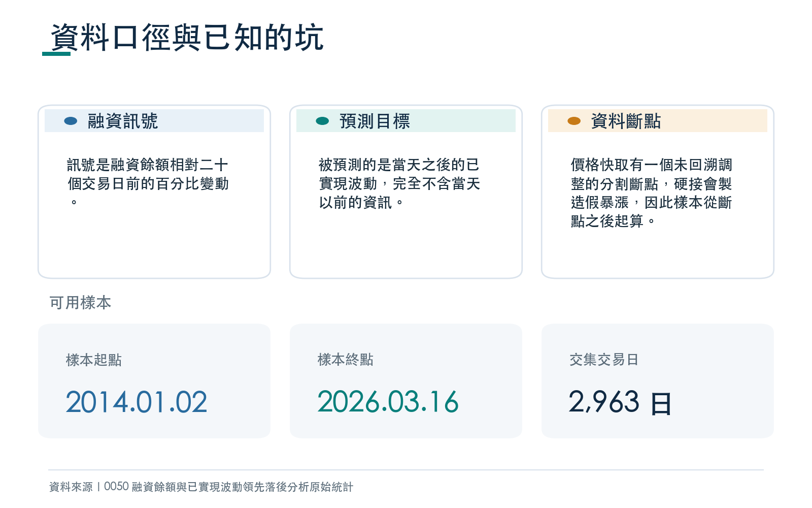The height and width of the screenshot is (508, 812).
Task: Click the 樣本終點 label
Action: [x=346, y=360]
